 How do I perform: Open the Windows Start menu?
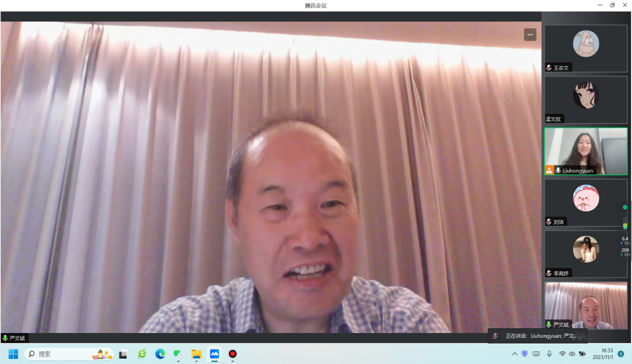pos(13,354)
